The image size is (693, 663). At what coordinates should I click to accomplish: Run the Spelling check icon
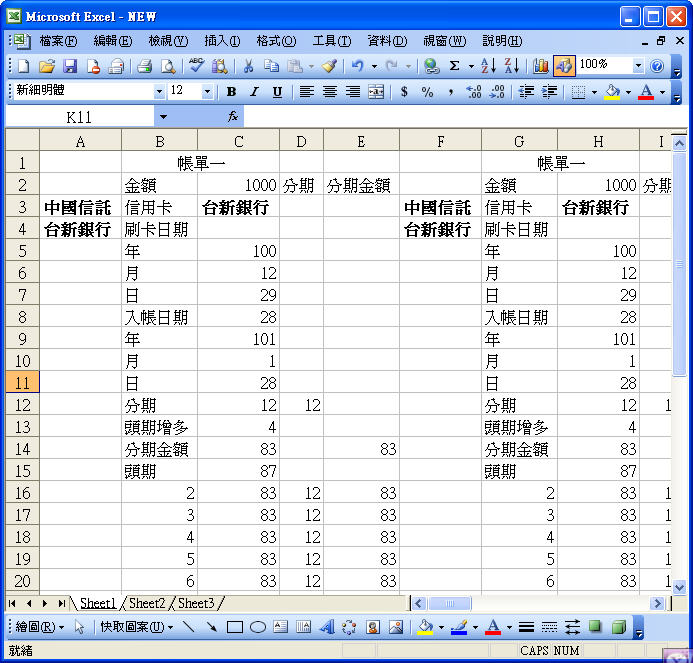click(x=196, y=66)
